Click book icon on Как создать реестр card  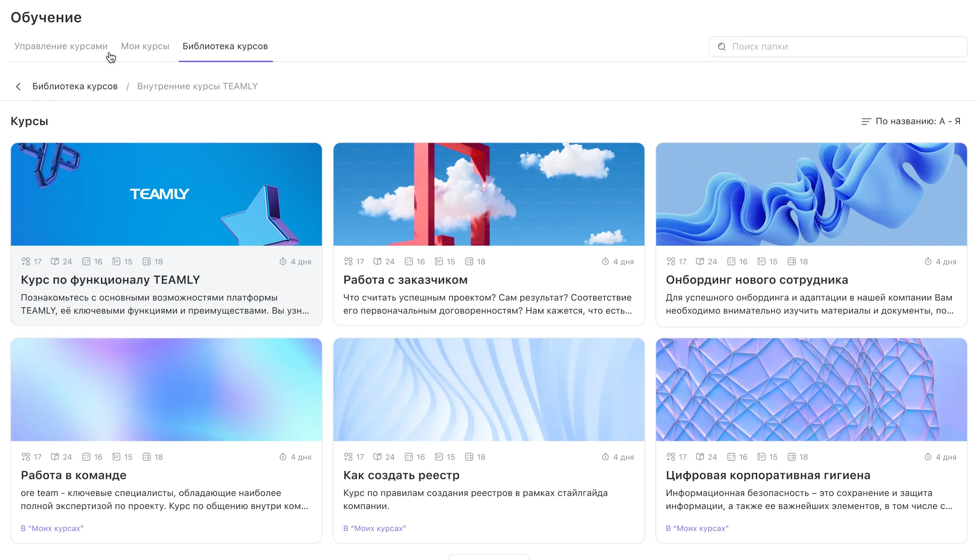click(377, 457)
